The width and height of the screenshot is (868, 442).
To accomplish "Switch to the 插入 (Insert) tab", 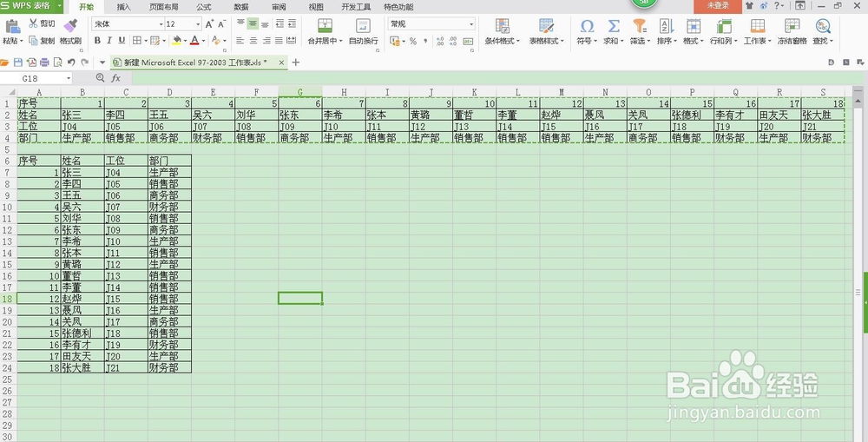I will 124,7.
